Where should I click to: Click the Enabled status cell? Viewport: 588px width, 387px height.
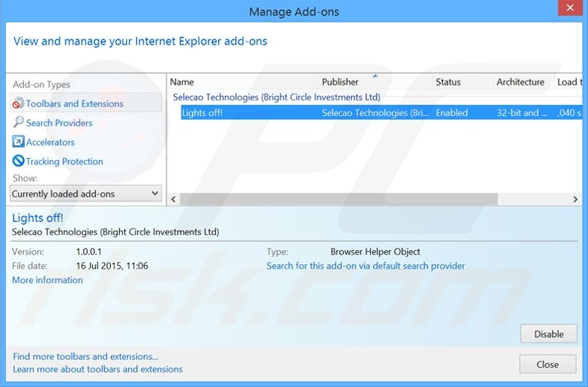pos(452,113)
